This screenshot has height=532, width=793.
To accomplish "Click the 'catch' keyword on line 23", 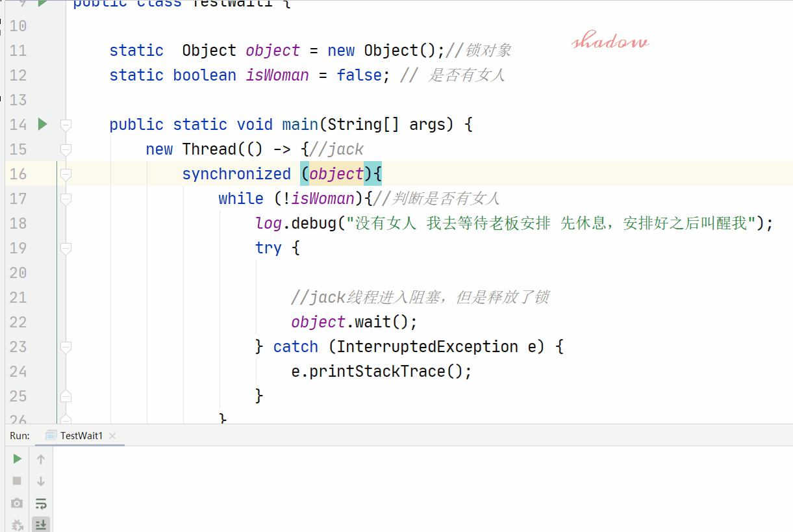I will pyautogui.click(x=296, y=347).
